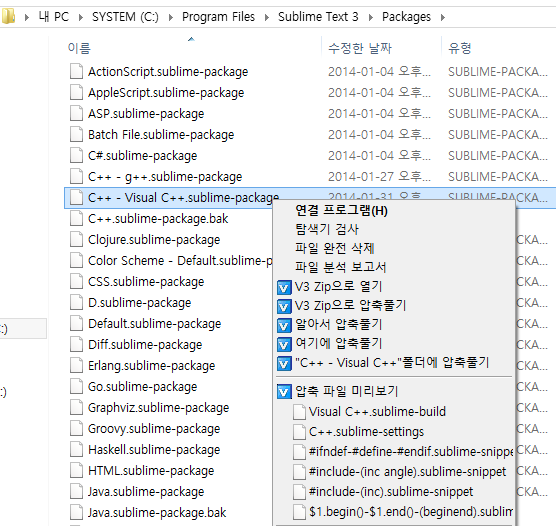This screenshot has height=526, width=556.
Task: Sort by the 수정한 날짜 column header
Action: (360, 48)
